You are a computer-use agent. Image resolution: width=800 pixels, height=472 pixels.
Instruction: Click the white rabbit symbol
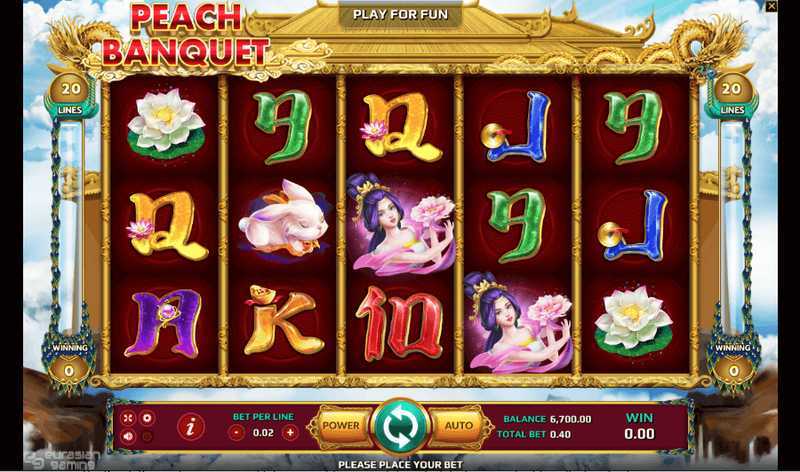[283, 218]
